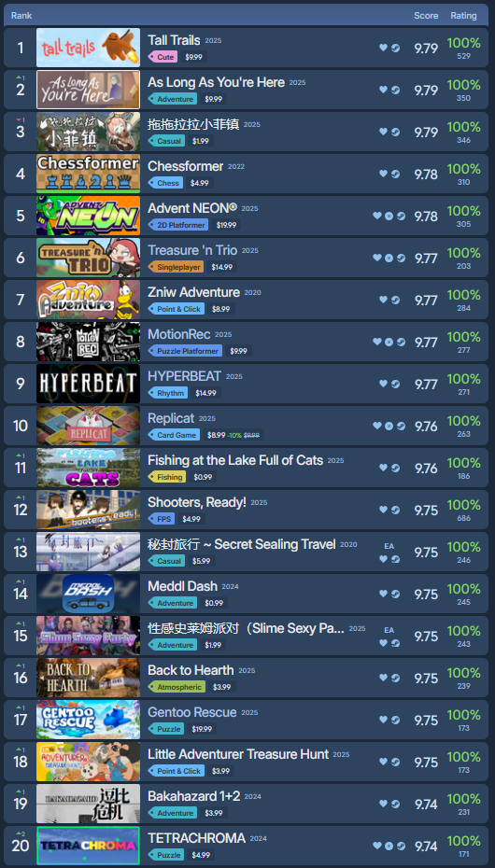495x868 pixels.
Task: Favorite HYPERBEAT with its heart icon
Action: coord(383,384)
